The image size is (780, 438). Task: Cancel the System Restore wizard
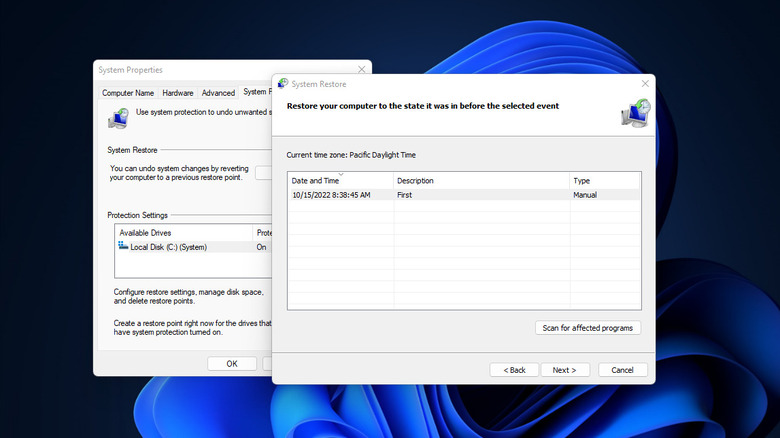tap(615, 370)
